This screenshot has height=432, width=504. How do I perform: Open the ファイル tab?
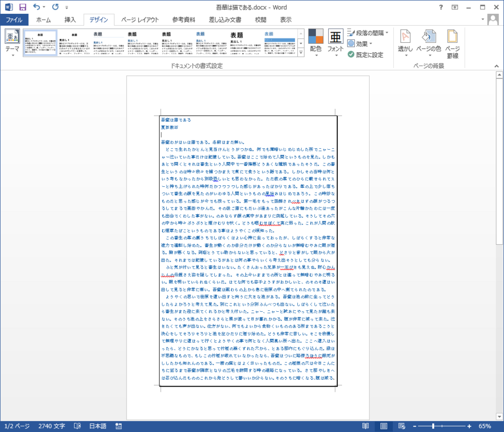[14, 20]
